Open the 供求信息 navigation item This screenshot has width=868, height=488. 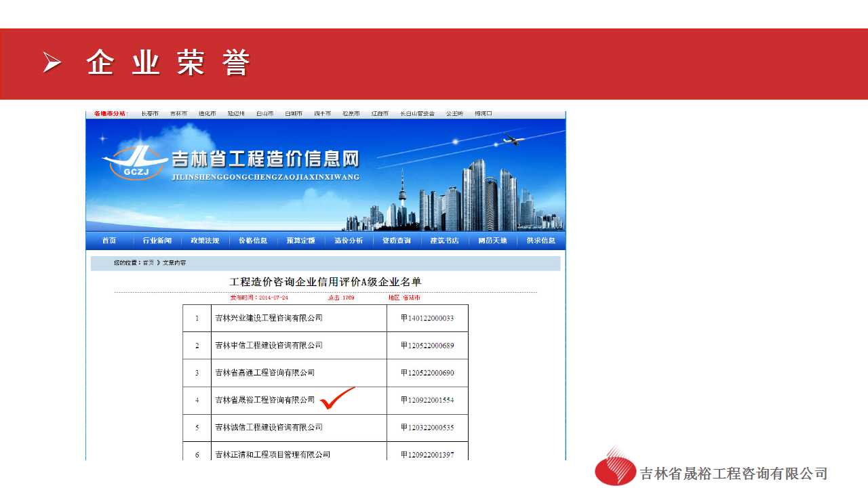tap(540, 241)
